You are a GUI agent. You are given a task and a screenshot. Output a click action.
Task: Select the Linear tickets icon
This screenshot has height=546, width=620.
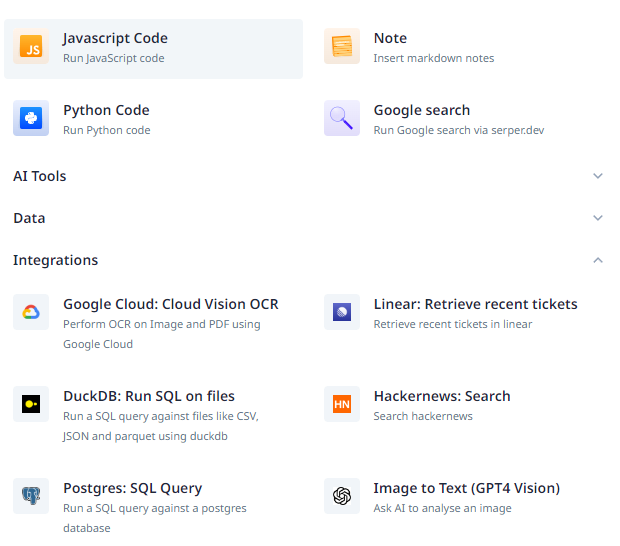click(x=342, y=312)
